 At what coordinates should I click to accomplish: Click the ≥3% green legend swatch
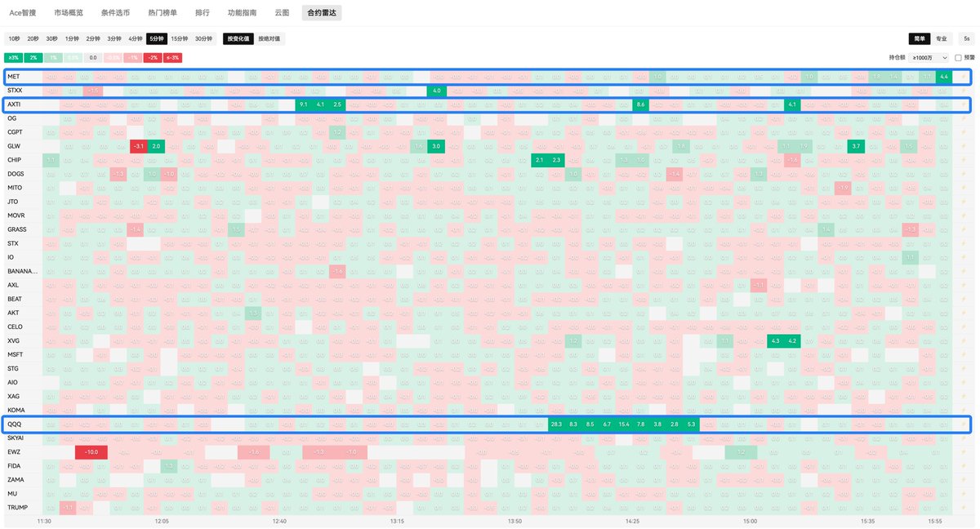13,58
